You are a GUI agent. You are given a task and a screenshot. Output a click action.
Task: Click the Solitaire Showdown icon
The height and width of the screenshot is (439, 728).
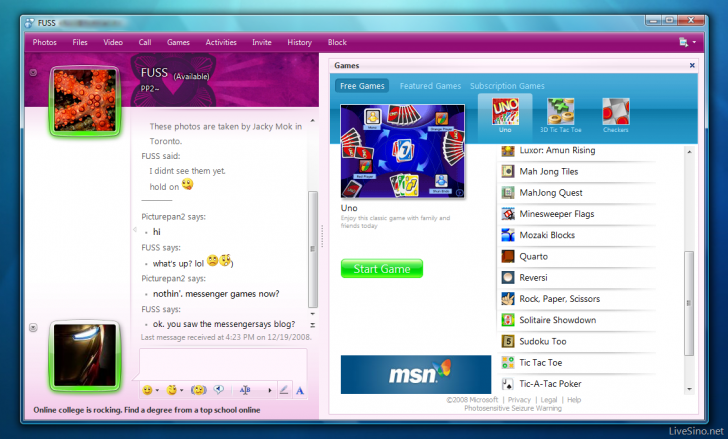[x=508, y=320]
